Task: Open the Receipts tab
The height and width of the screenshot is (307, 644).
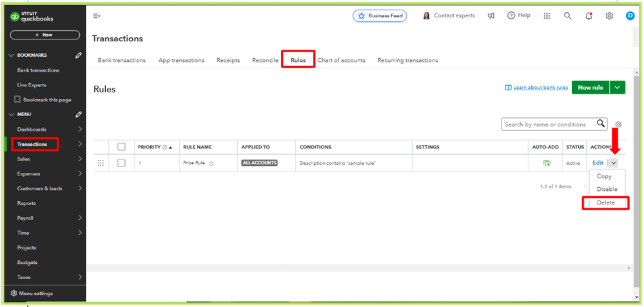Action: 228,60
